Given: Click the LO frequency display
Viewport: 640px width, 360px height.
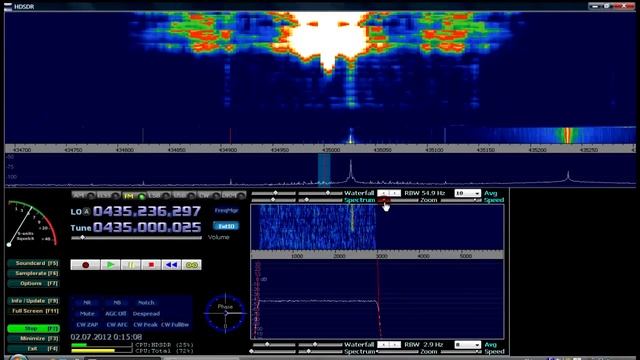Looking at the screenshot, I should pyautogui.click(x=147, y=211).
